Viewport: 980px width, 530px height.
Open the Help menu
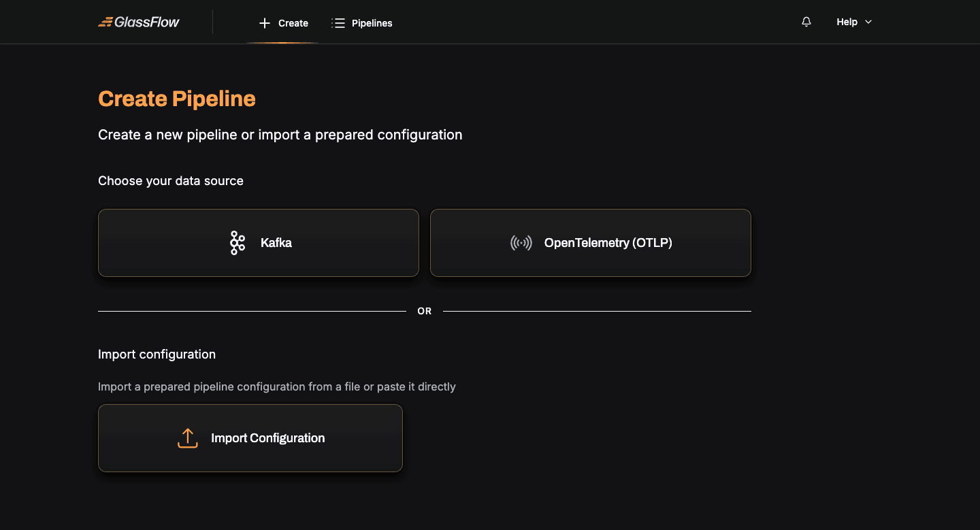coord(854,22)
